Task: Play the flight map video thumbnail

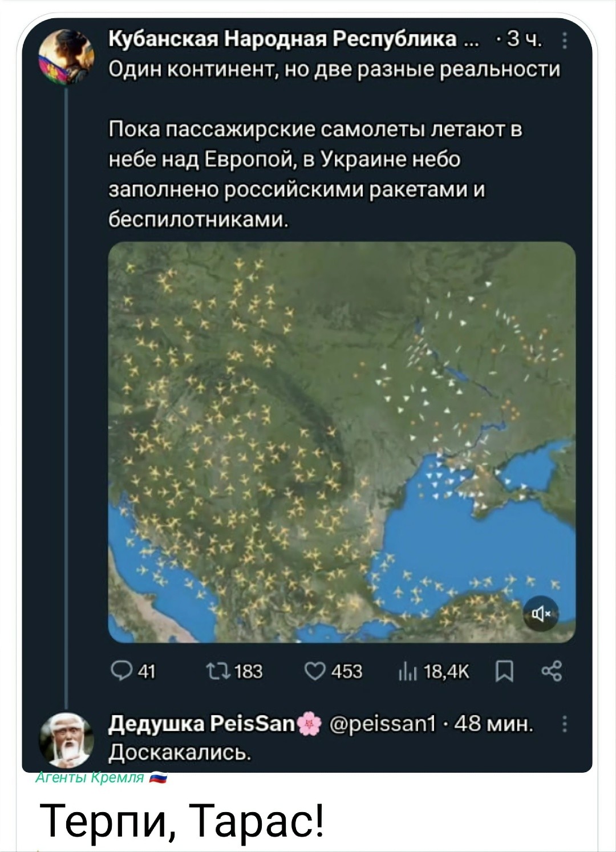Action: pos(341,442)
